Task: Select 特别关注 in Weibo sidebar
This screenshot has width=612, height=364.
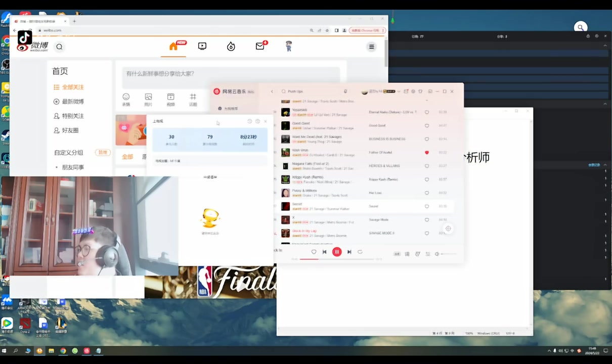Action: 69,116
